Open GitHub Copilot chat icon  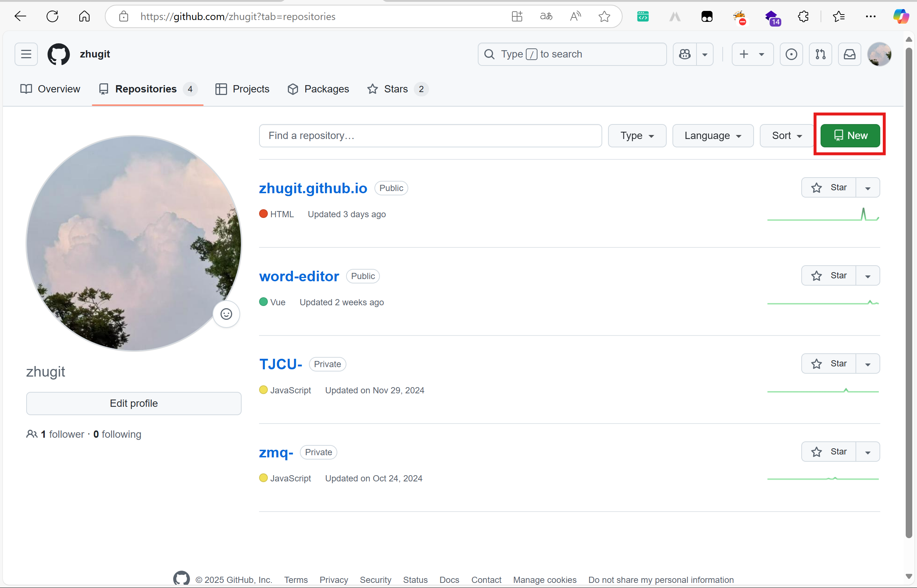[x=685, y=54]
